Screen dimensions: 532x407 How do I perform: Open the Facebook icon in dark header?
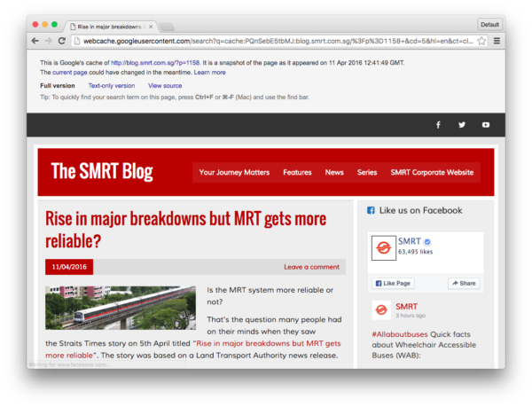(x=438, y=125)
